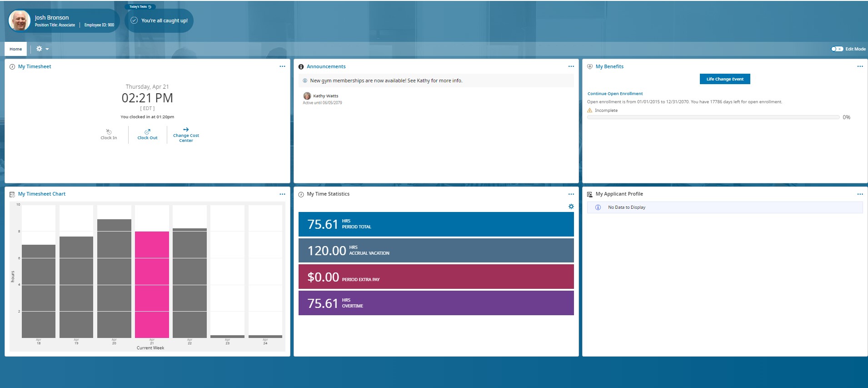868x388 pixels.
Task: Click the open enrollment progress bar
Action: pyautogui.click(x=713, y=117)
